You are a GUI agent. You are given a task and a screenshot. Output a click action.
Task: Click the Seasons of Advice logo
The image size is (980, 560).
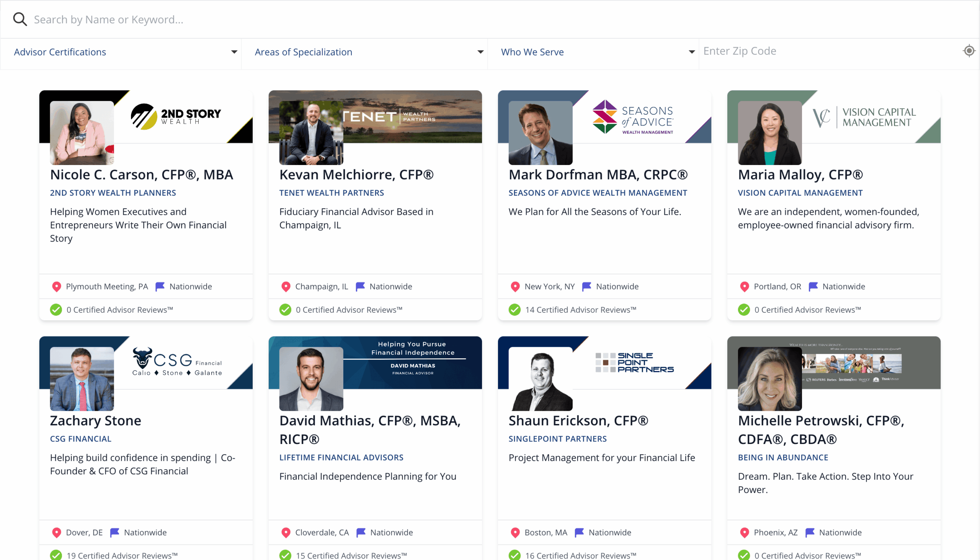633,117
